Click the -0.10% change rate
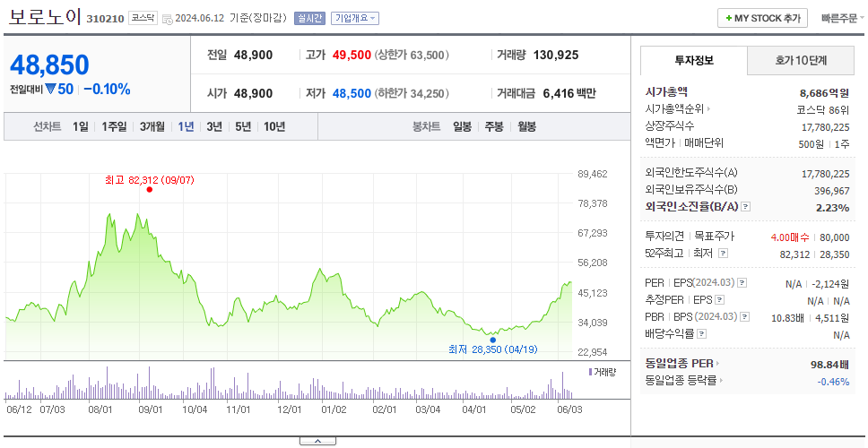Image resolution: width=868 pixels, height=448 pixels. (x=107, y=89)
